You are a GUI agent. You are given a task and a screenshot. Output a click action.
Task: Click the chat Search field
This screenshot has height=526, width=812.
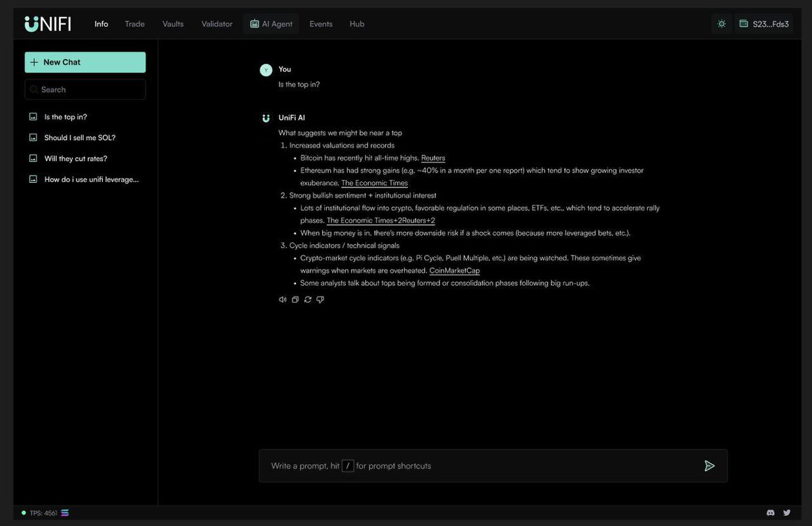coord(85,89)
